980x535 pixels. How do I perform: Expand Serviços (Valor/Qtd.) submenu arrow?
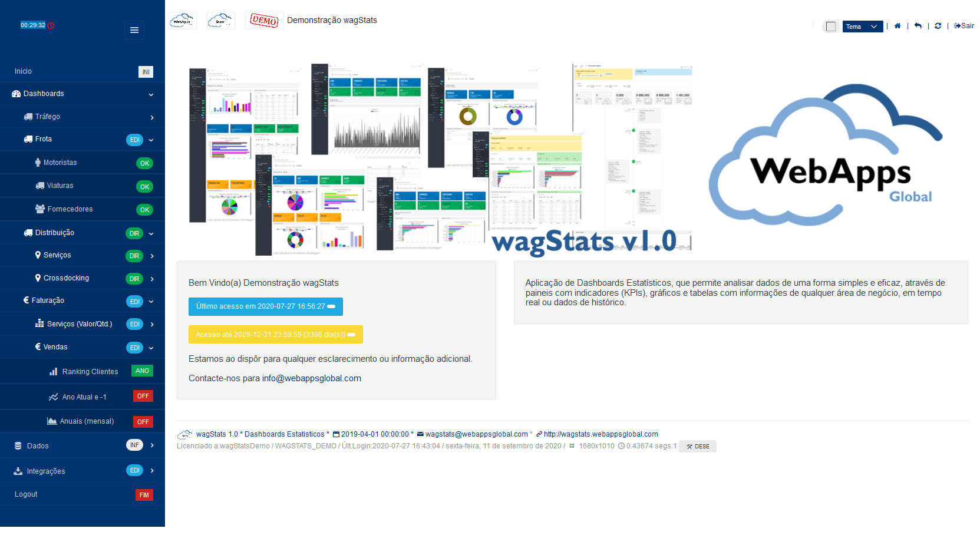(152, 325)
